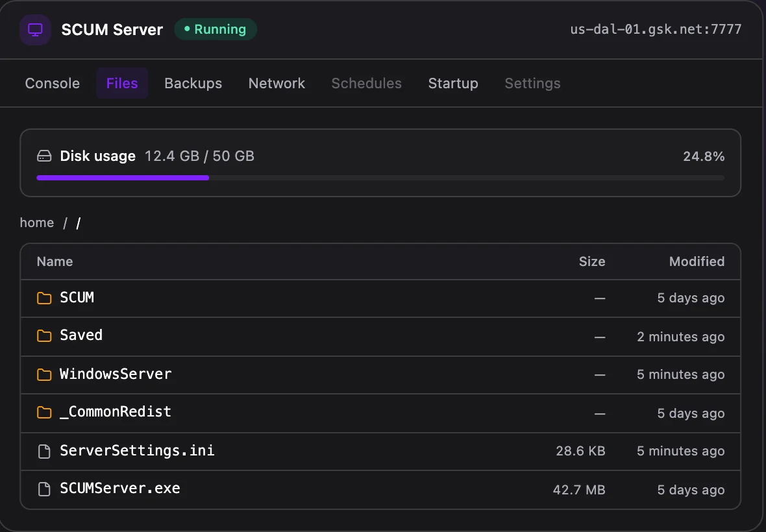The width and height of the screenshot is (766, 532).
Task: Open the WindowsServer folder name
Action: tap(116, 374)
